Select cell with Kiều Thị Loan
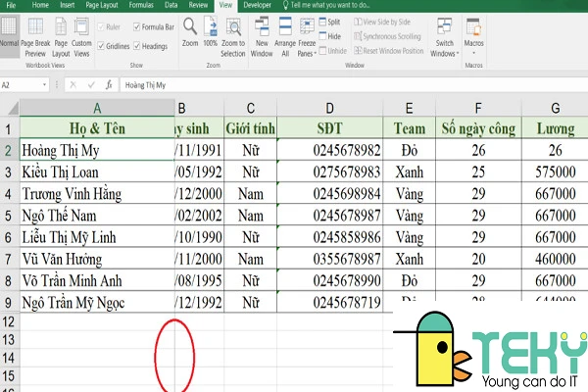Screen dimensions: 588x392 (x=97, y=172)
